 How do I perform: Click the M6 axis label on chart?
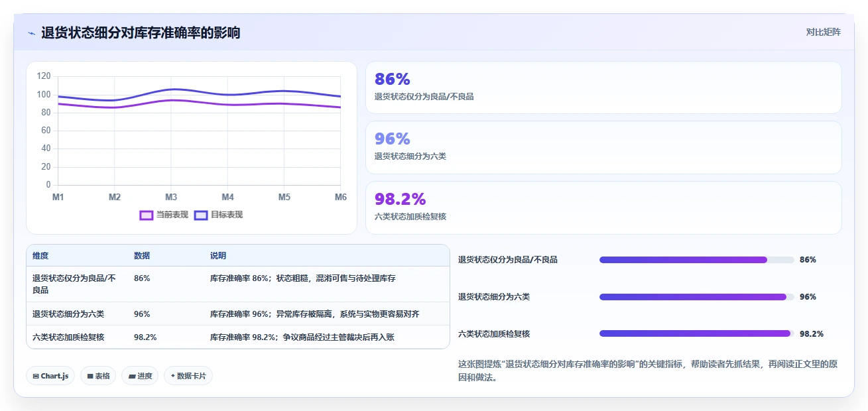340,198
